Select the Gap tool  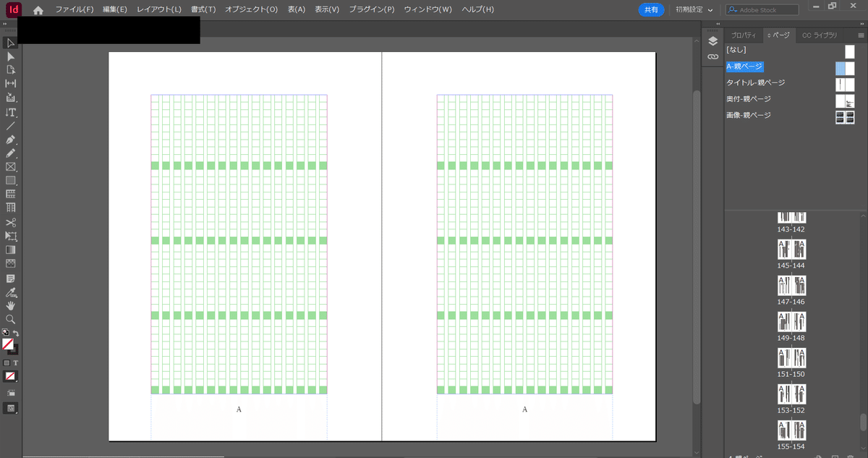[11, 84]
